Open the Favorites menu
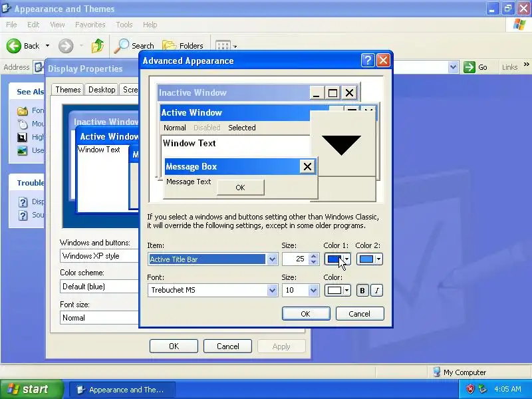The image size is (532, 399). [x=90, y=25]
